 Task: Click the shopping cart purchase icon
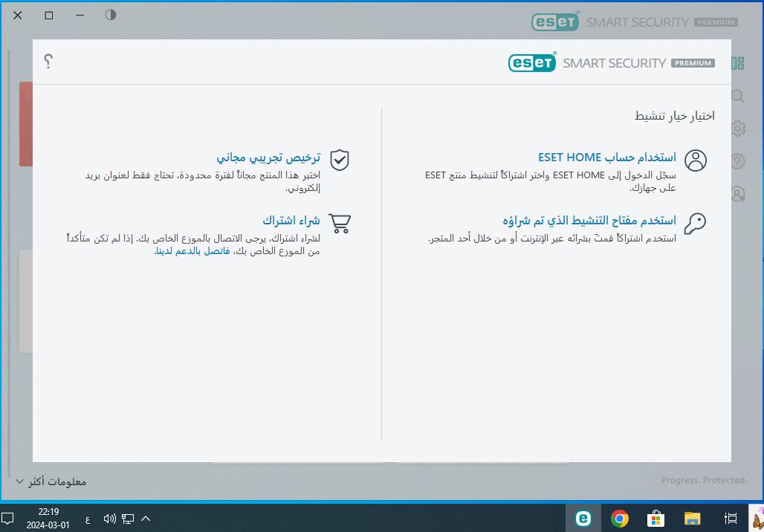pyautogui.click(x=340, y=224)
